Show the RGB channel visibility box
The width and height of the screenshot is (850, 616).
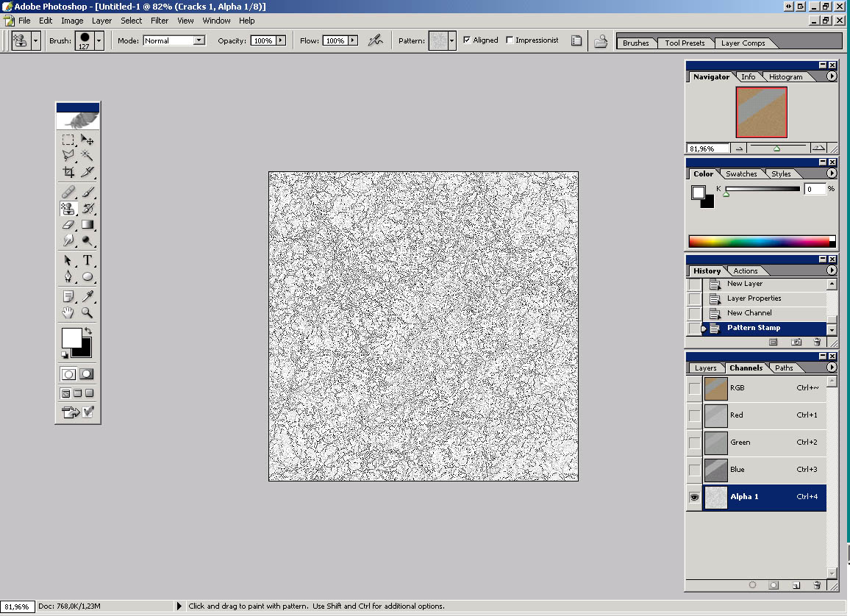pyautogui.click(x=693, y=389)
